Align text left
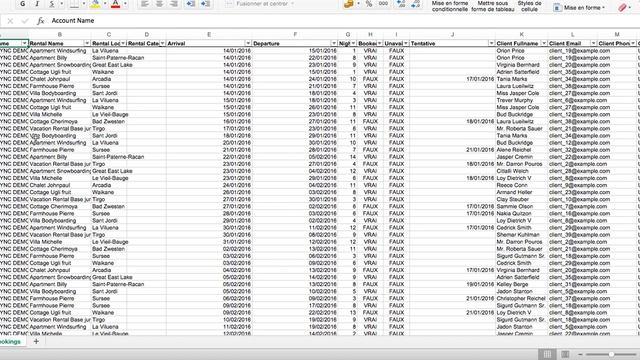Viewport: 640px width, 360px height. [x=144, y=4]
